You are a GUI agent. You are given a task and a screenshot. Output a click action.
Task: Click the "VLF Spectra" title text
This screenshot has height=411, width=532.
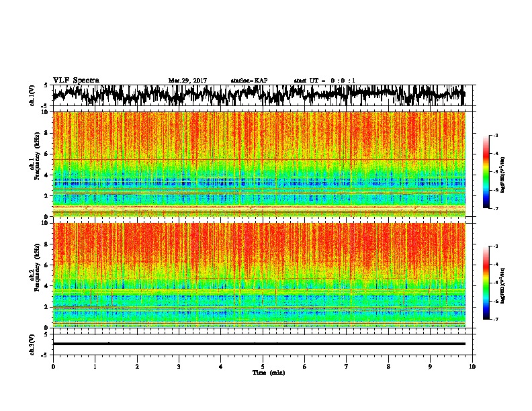point(76,81)
